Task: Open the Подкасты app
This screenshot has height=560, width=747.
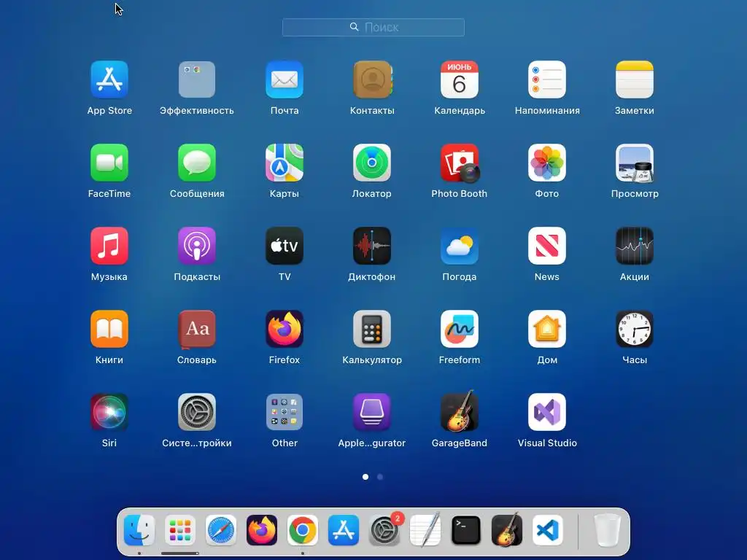Action: (197, 246)
